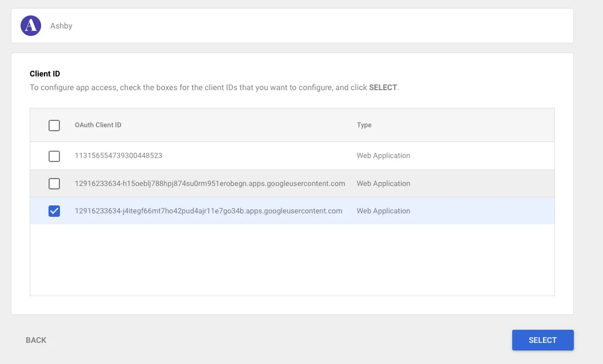Select the 113156554739300448523 client ID text
603x364 pixels.
[118, 156]
